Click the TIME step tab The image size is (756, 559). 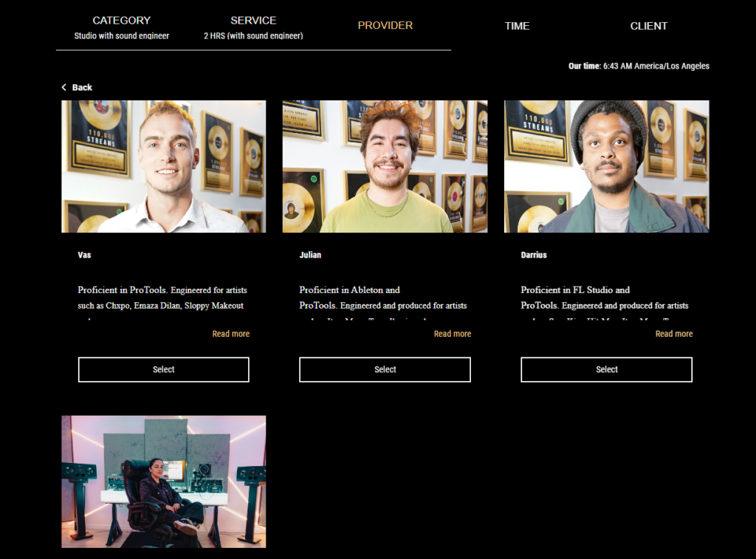click(517, 26)
